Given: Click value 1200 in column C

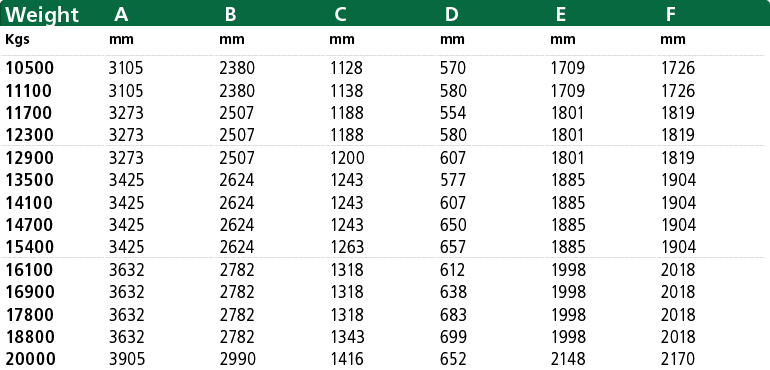Looking at the screenshot, I should pyautogui.click(x=347, y=158).
